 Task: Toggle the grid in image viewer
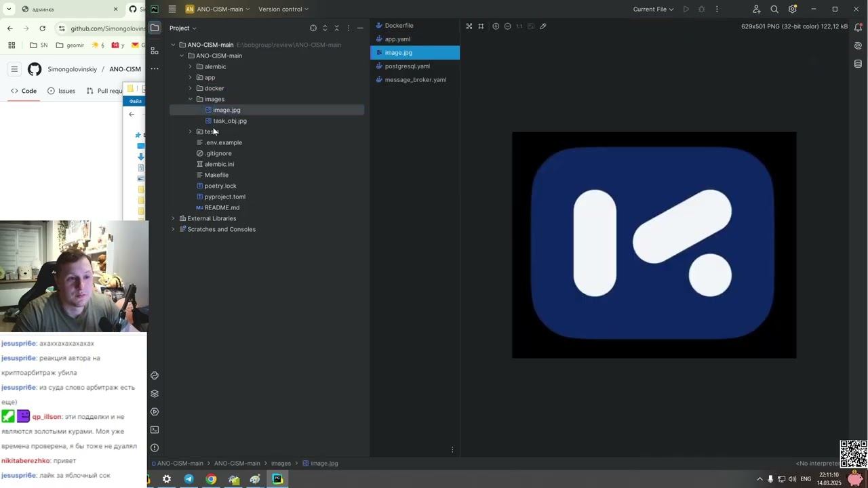[x=481, y=26]
